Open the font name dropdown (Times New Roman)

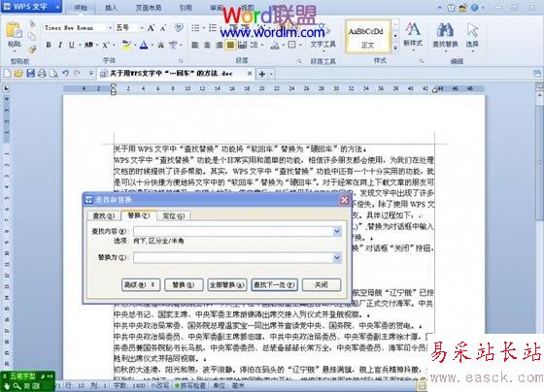110,28
